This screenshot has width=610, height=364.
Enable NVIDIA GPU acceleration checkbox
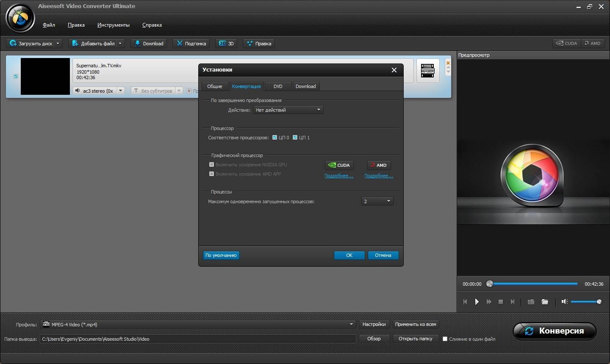(211, 165)
